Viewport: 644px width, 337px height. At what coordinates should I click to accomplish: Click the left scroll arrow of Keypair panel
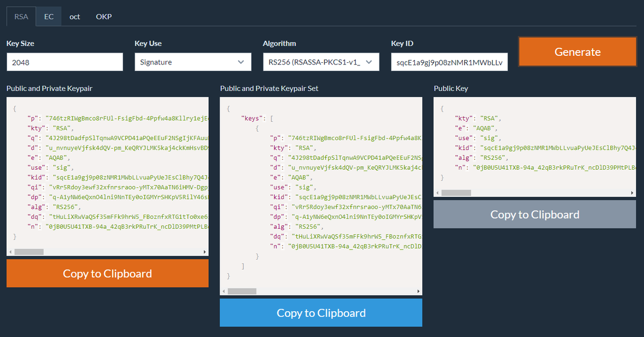(x=10, y=252)
